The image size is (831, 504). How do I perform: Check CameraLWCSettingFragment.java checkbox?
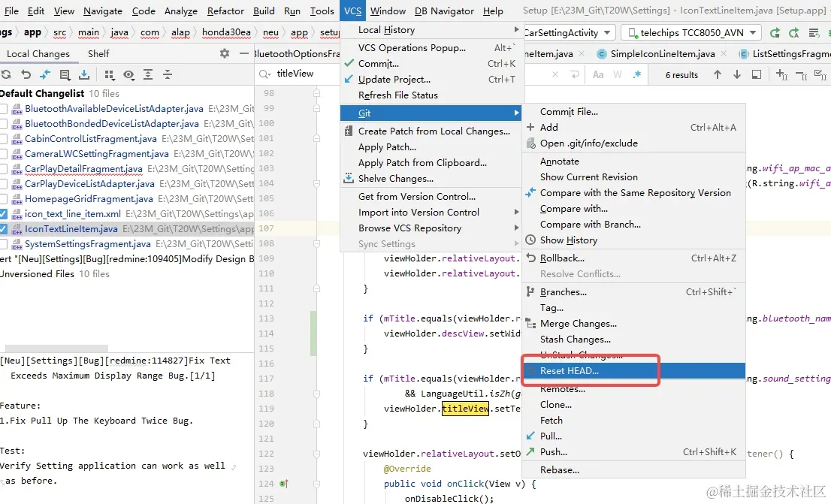tap(3, 154)
